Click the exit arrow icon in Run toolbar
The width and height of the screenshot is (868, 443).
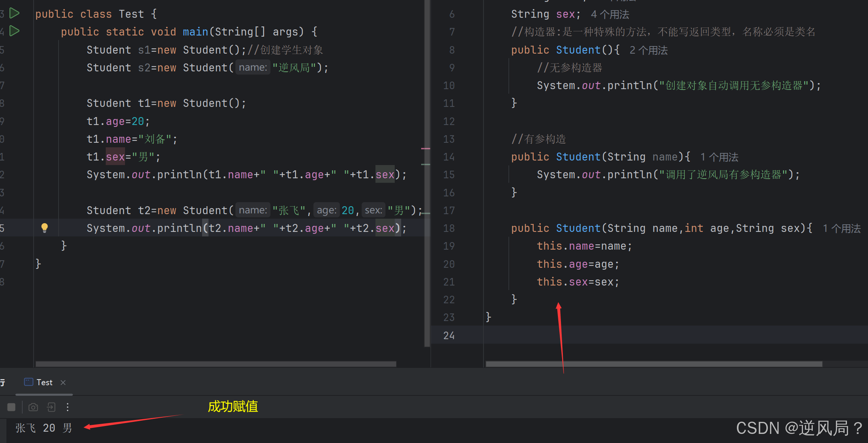pos(51,407)
